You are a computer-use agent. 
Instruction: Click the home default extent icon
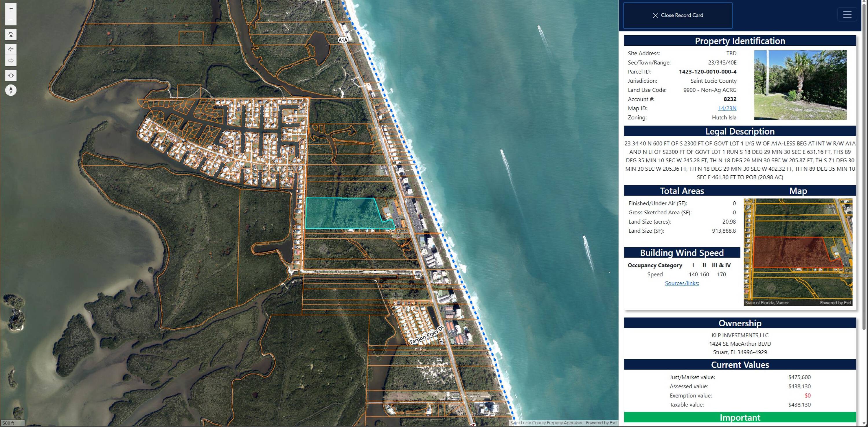(x=11, y=34)
